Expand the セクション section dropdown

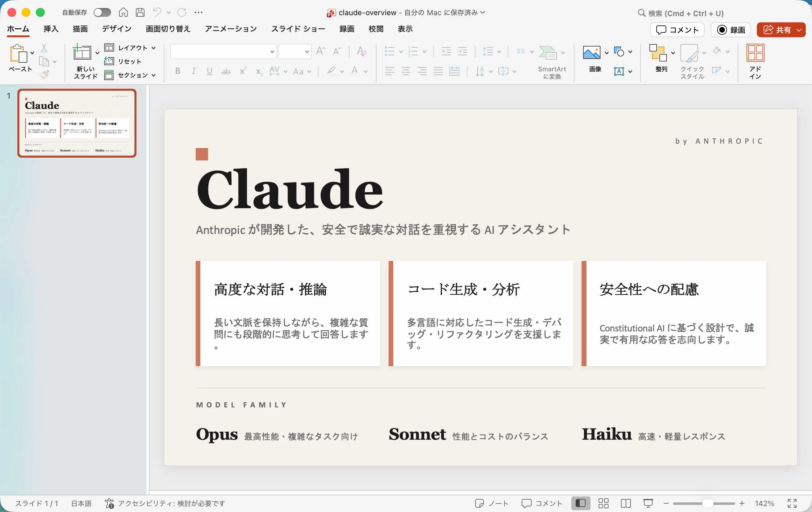coord(154,75)
